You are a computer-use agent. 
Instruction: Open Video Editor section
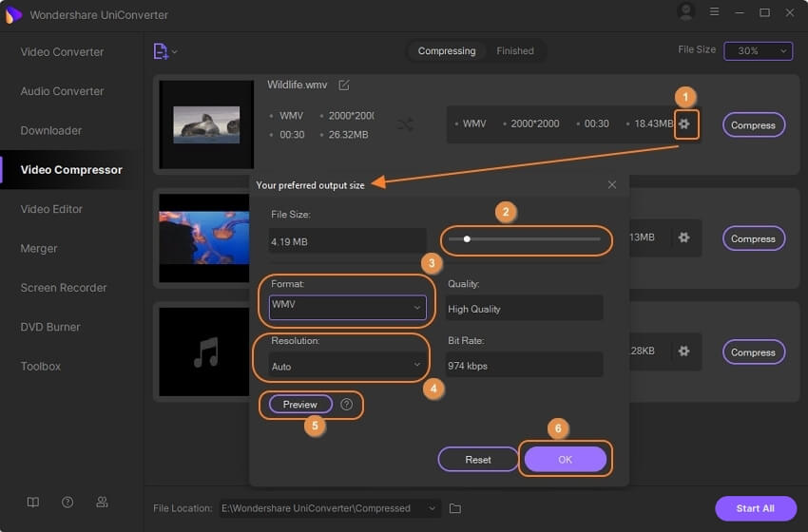click(51, 209)
